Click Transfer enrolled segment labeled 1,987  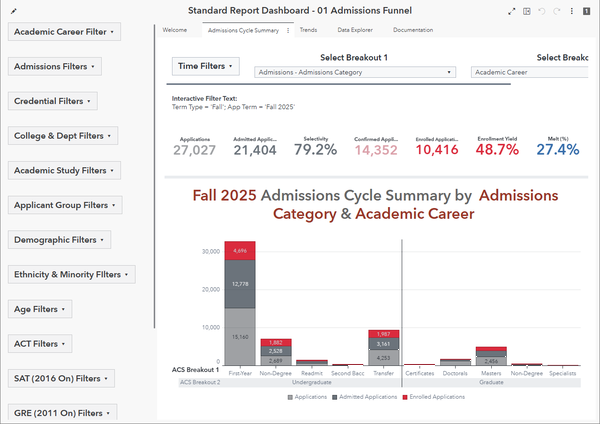(x=383, y=334)
